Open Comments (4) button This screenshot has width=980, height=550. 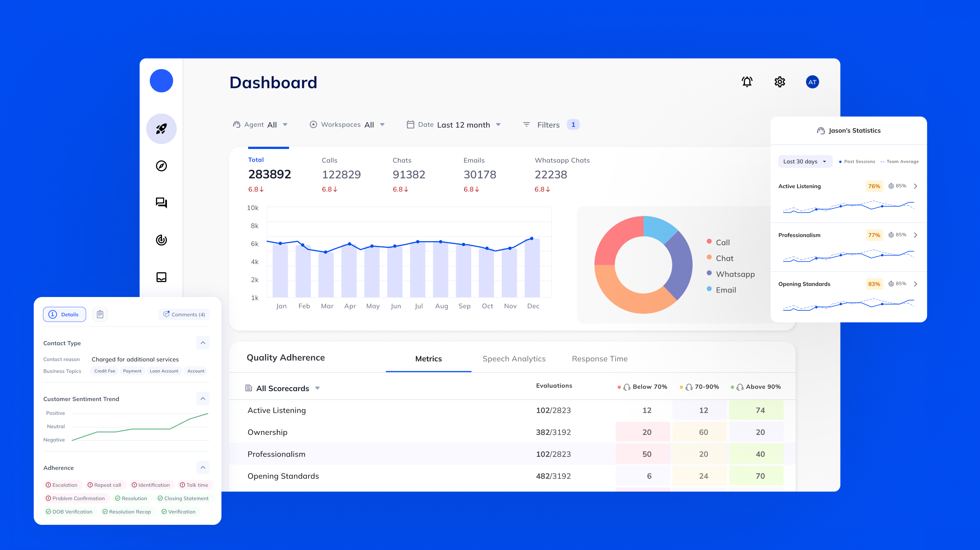pos(184,314)
